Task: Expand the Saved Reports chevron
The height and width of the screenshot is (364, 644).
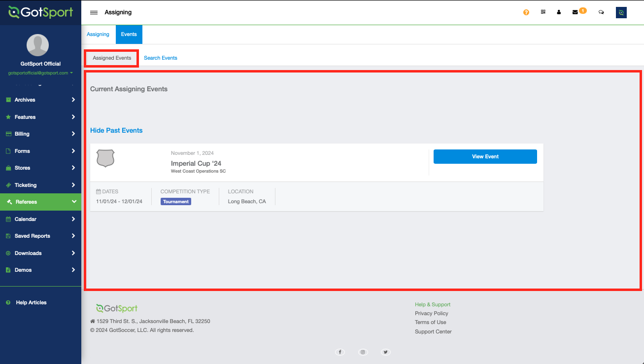Action: pos(73,236)
